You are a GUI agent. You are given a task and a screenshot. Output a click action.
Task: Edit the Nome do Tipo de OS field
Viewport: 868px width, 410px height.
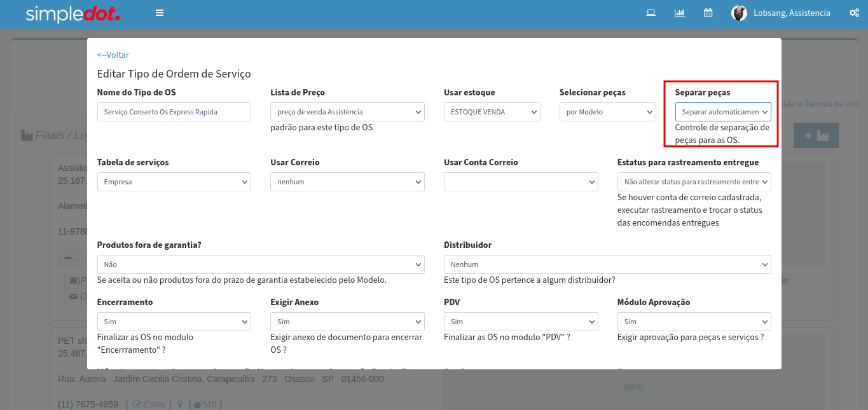pyautogui.click(x=174, y=112)
